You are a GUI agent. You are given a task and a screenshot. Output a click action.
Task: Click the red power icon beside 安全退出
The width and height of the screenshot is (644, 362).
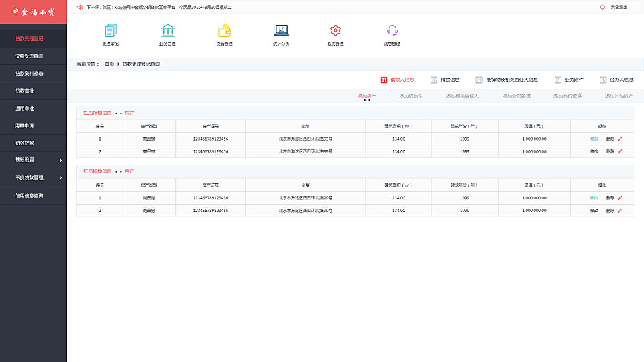click(603, 7)
